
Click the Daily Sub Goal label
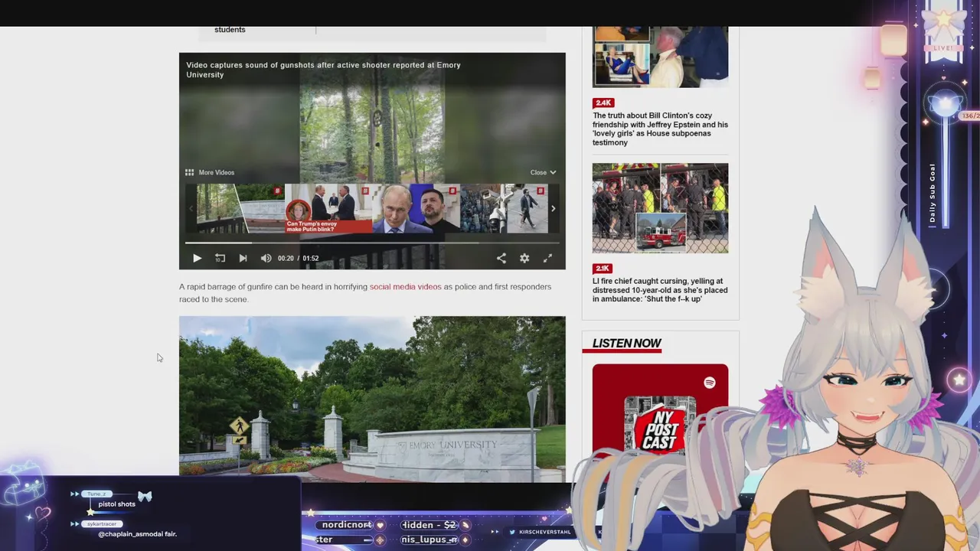pyautogui.click(x=933, y=193)
